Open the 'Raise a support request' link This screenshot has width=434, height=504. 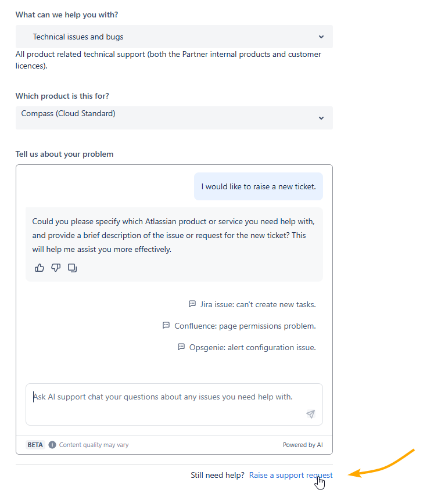click(x=290, y=475)
